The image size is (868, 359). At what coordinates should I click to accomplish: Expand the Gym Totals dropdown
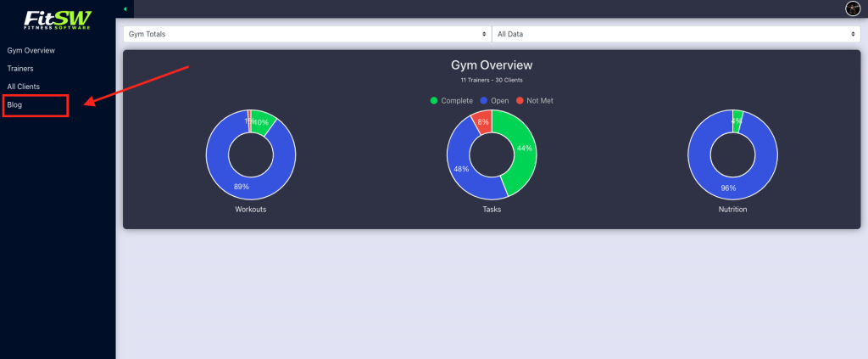pos(307,34)
